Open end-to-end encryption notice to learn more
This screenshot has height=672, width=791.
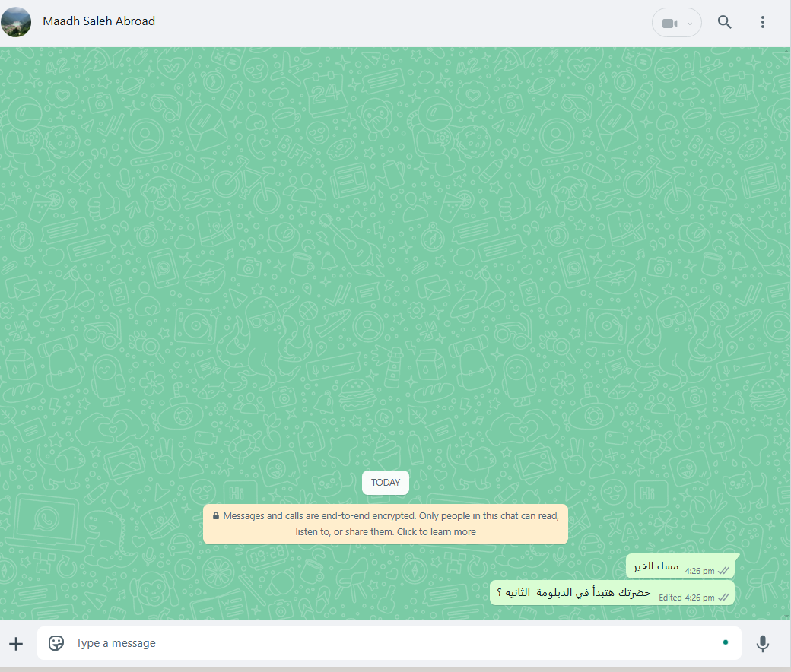click(x=386, y=524)
